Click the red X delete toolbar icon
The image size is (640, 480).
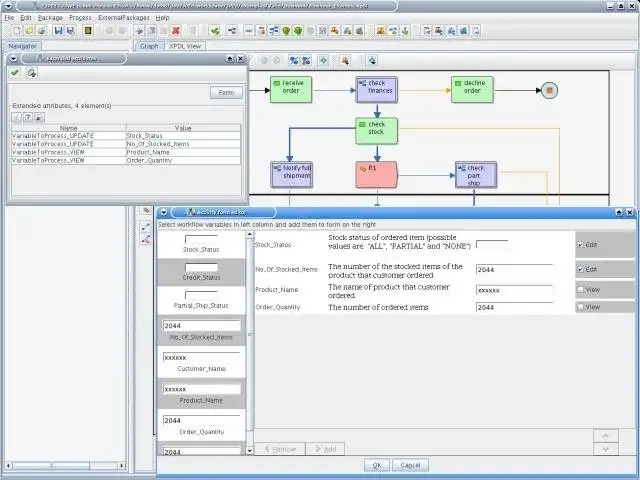[x=176, y=31]
